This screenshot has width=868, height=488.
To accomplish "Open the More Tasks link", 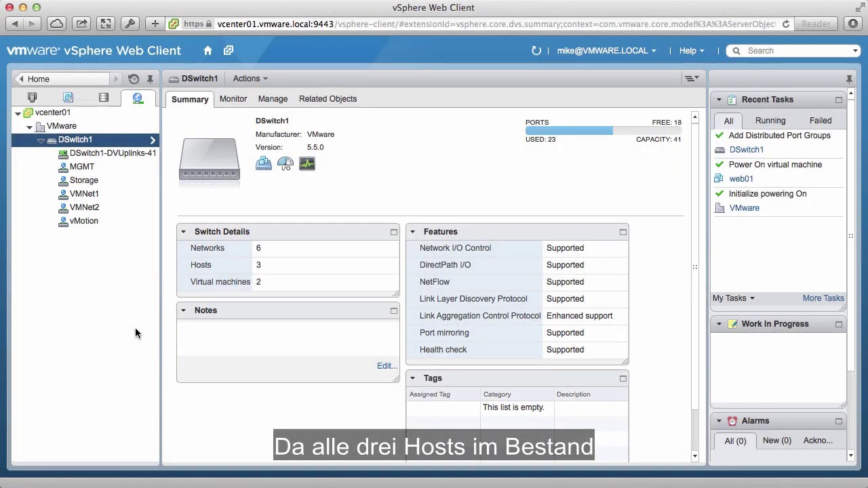I will 823,298.
